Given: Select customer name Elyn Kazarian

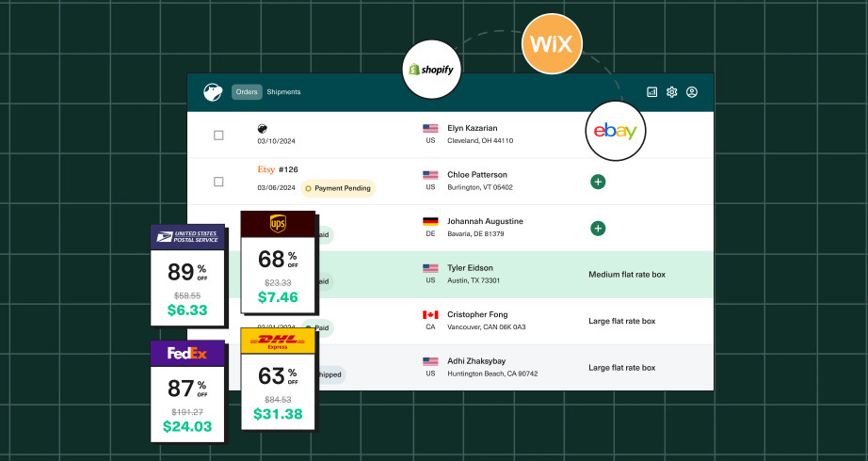Looking at the screenshot, I should pyautogui.click(x=473, y=128).
